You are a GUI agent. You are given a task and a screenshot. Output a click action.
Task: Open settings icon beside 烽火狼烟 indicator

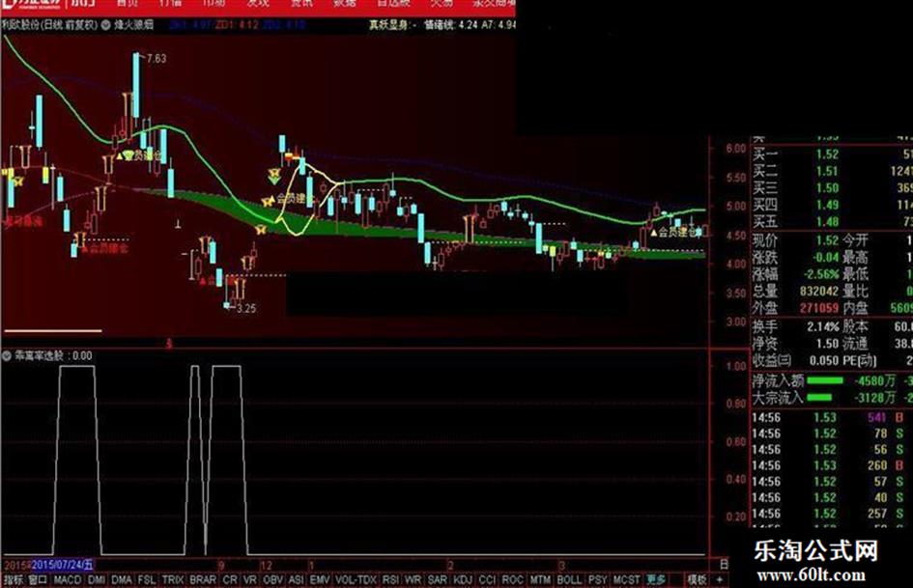(x=106, y=25)
